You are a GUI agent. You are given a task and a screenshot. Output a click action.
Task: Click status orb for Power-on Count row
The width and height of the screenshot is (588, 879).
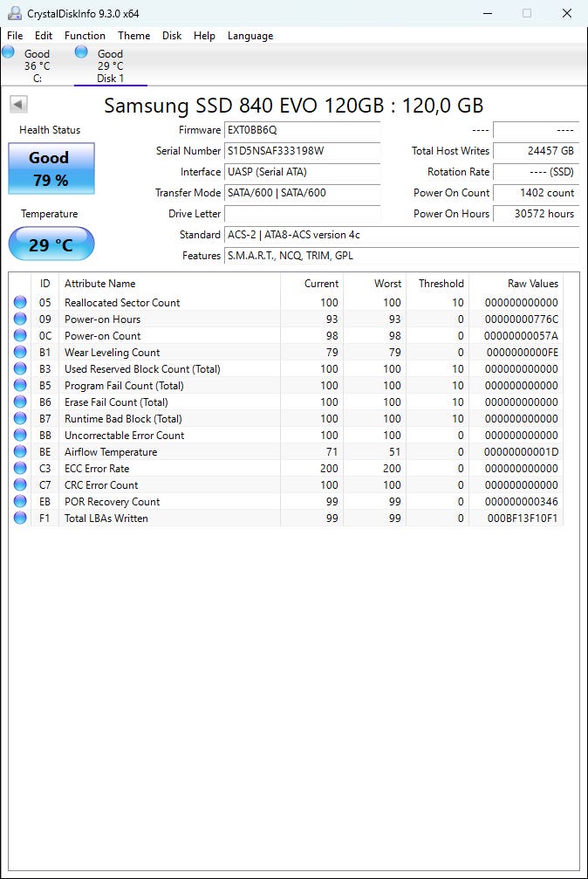(x=20, y=335)
